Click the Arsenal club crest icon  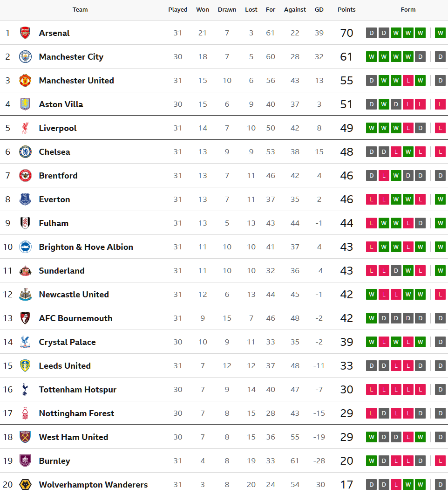(x=25, y=33)
